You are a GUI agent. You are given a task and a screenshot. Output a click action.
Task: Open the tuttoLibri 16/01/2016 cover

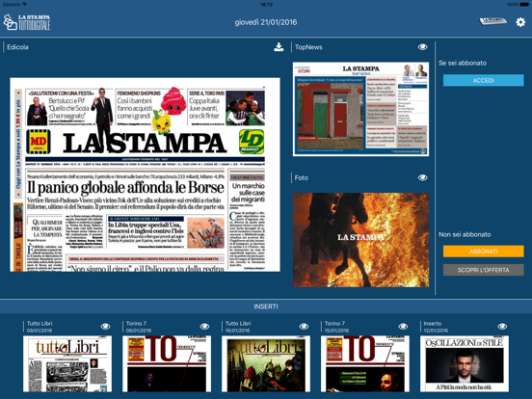point(266,363)
